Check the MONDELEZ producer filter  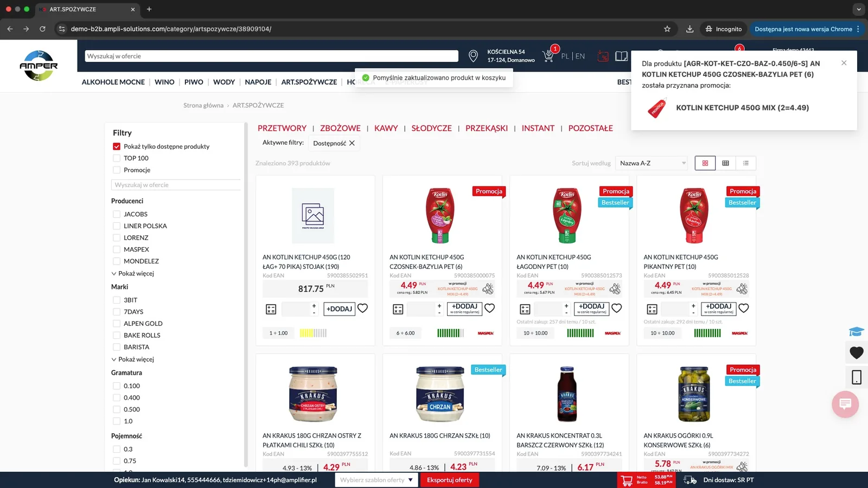(117, 261)
